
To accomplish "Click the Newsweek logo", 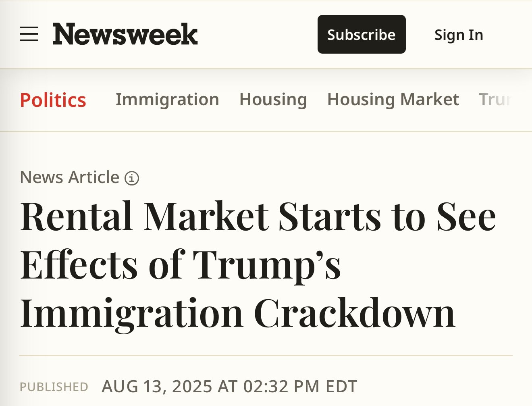I will pos(125,34).
